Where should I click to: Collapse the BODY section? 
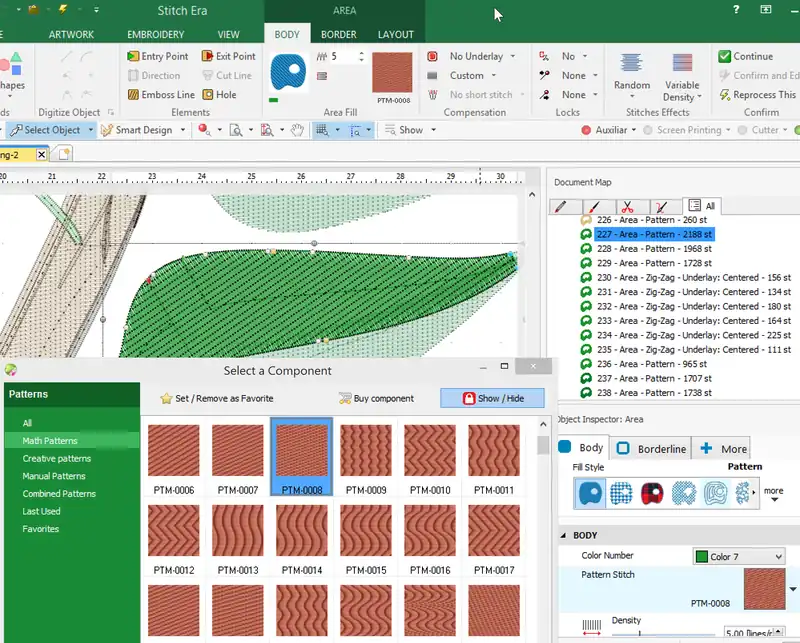(564, 535)
